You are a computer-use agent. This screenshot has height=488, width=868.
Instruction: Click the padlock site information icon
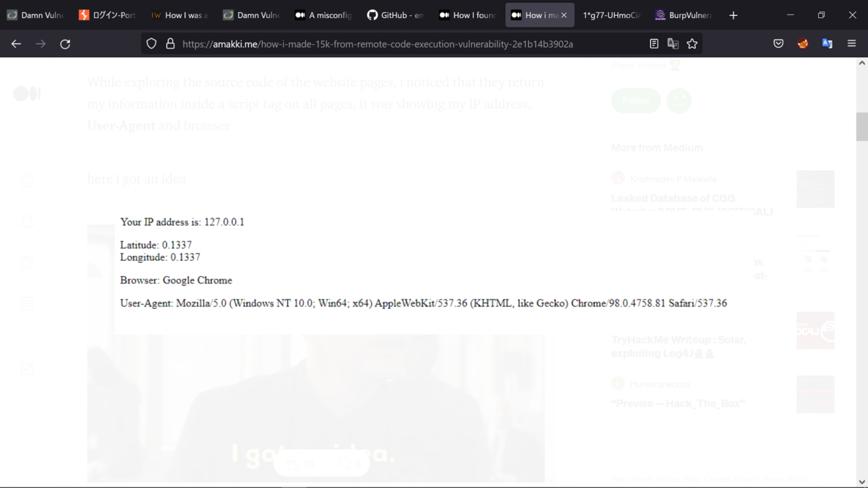click(x=170, y=44)
